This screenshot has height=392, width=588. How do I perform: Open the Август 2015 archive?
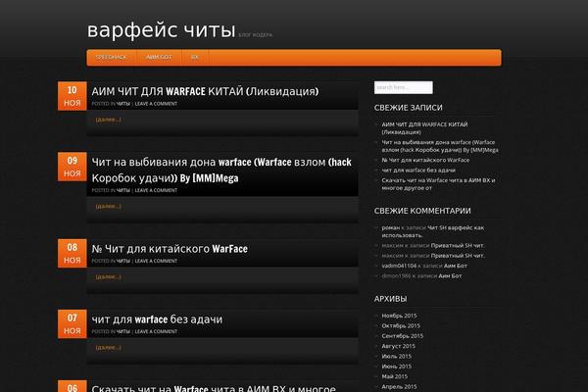(x=398, y=346)
